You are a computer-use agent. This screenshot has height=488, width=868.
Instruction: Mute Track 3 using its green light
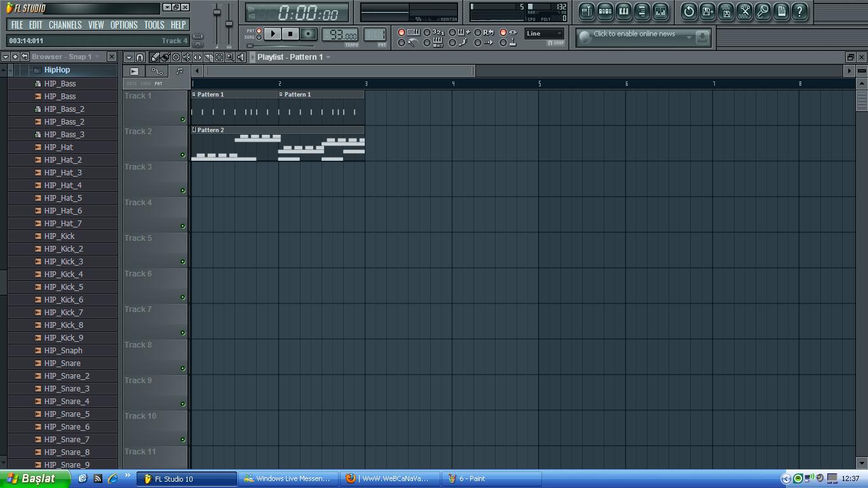point(183,191)
